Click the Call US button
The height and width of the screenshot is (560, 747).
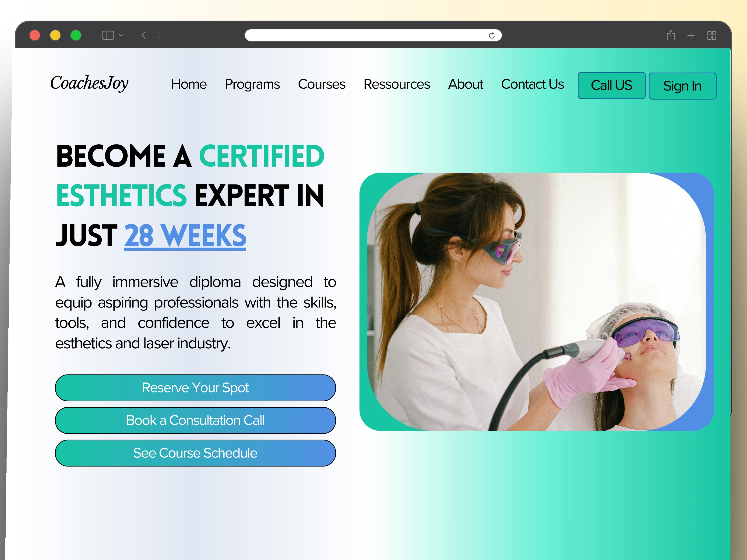(x=611, y=85)
